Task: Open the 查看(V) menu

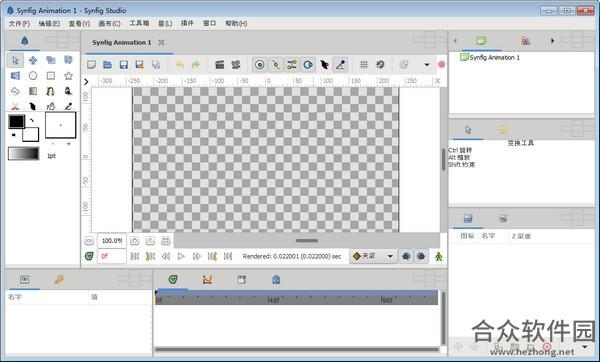Action: tap(79, 24)
